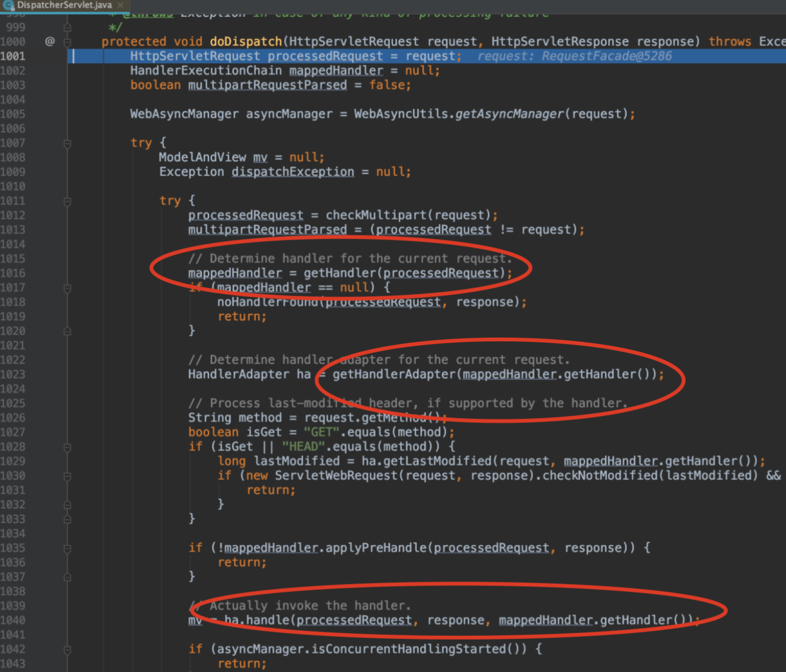Collapse the inner try block at line 1011

coord(68,201)
